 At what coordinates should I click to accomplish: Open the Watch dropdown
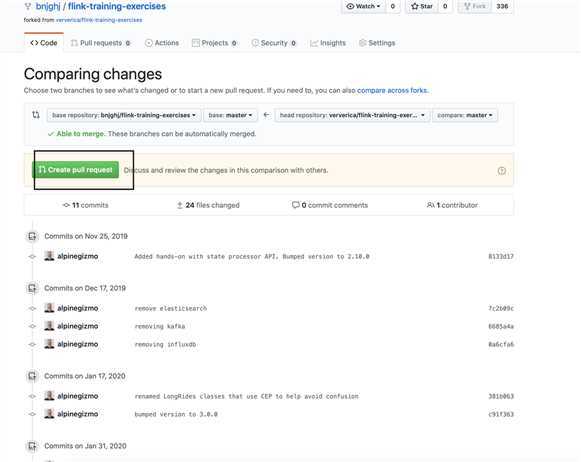coord(363,6)
